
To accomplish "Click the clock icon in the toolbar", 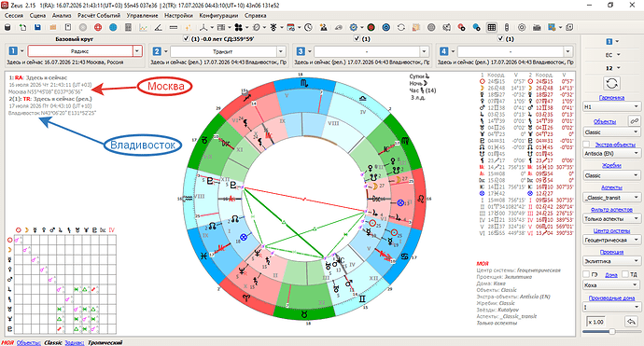I will [x=308, y=27].
